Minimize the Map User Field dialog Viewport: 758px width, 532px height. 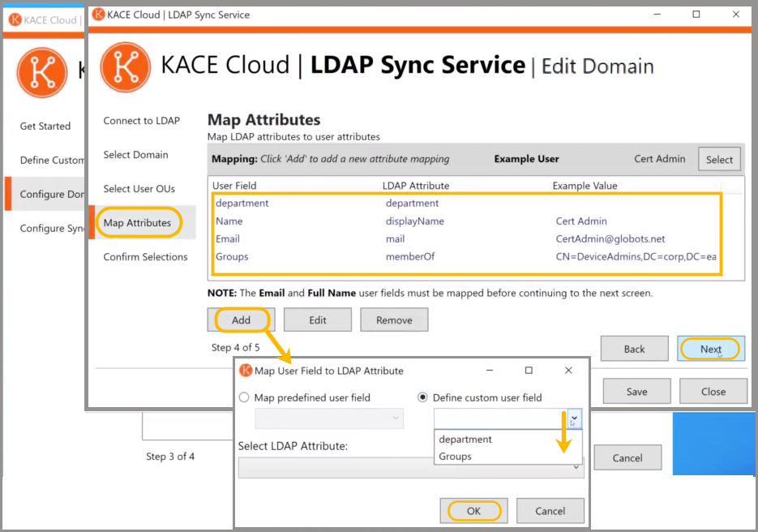[490, 371]
